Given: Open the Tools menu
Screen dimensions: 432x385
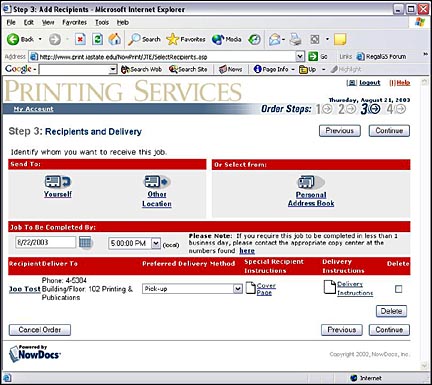Looking at the screenshot, I should [x=102, y=22].
